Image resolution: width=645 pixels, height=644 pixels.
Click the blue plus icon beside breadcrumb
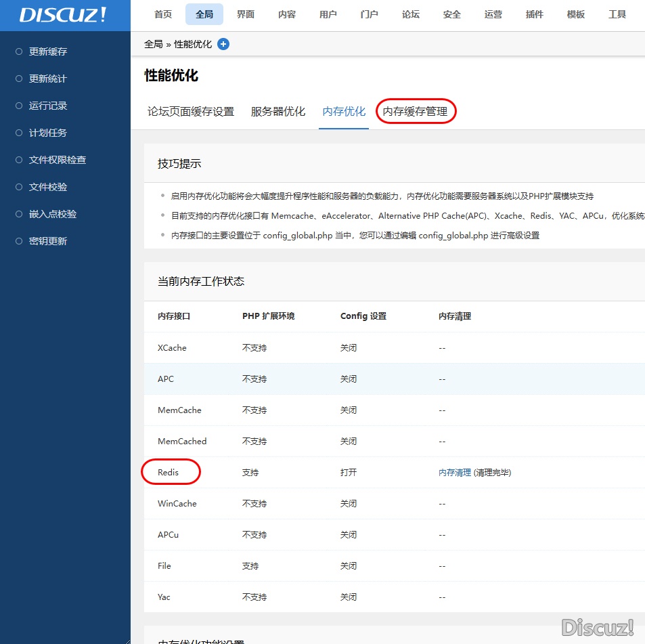(223, 44)
